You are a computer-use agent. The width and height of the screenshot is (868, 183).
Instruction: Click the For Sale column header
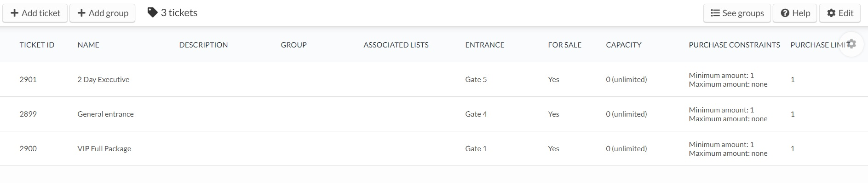coord(564,45)
